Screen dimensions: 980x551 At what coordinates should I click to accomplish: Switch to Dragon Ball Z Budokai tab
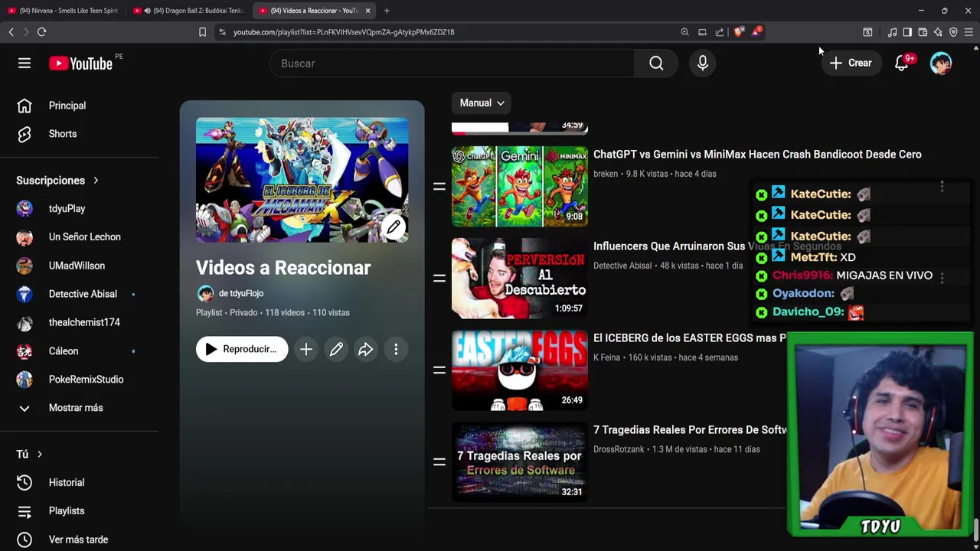(x=189, y=11)
